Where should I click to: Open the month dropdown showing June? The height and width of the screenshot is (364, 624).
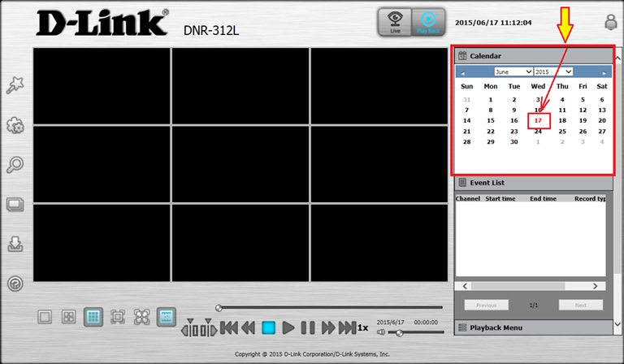coord(513,71)
